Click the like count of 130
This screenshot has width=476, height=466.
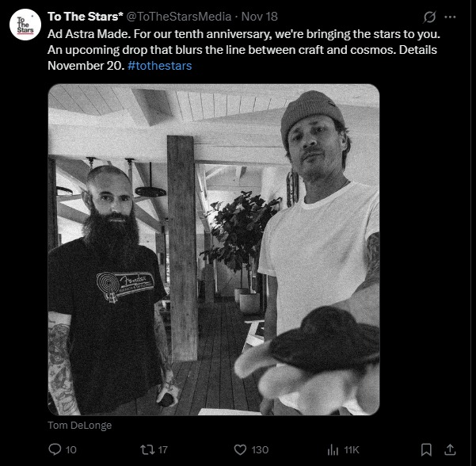260,449
